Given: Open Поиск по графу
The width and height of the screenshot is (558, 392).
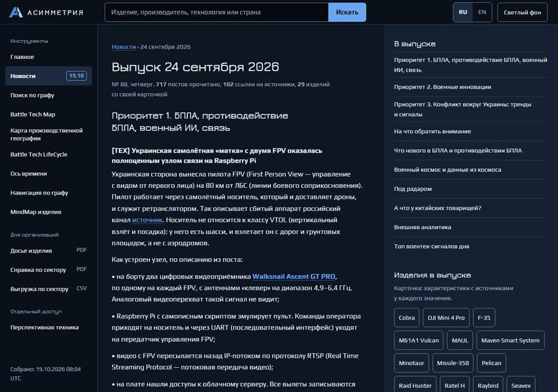Looking at the screenshot, I should point(49,95).
